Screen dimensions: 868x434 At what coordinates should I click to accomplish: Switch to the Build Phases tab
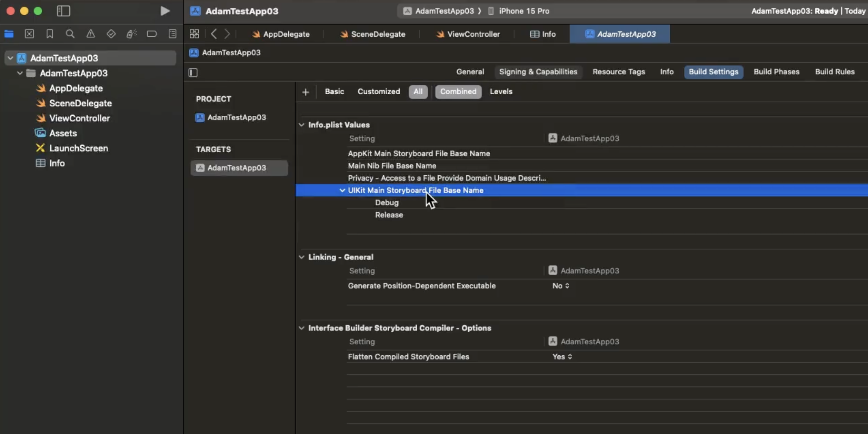[776, 72]
